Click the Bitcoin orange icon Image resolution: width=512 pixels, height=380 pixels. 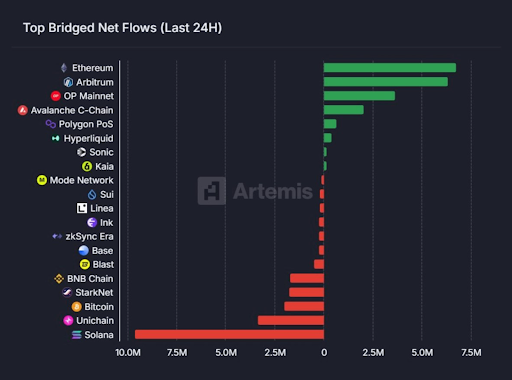point(77,307)
